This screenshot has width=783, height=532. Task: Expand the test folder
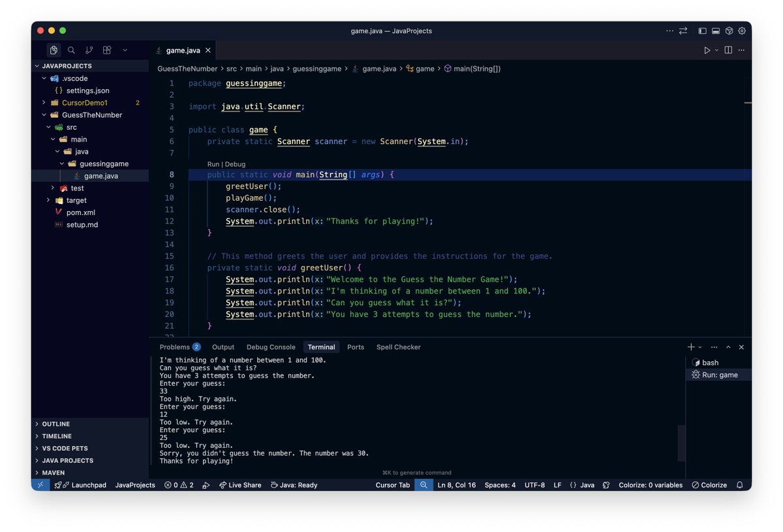(90, 188)
